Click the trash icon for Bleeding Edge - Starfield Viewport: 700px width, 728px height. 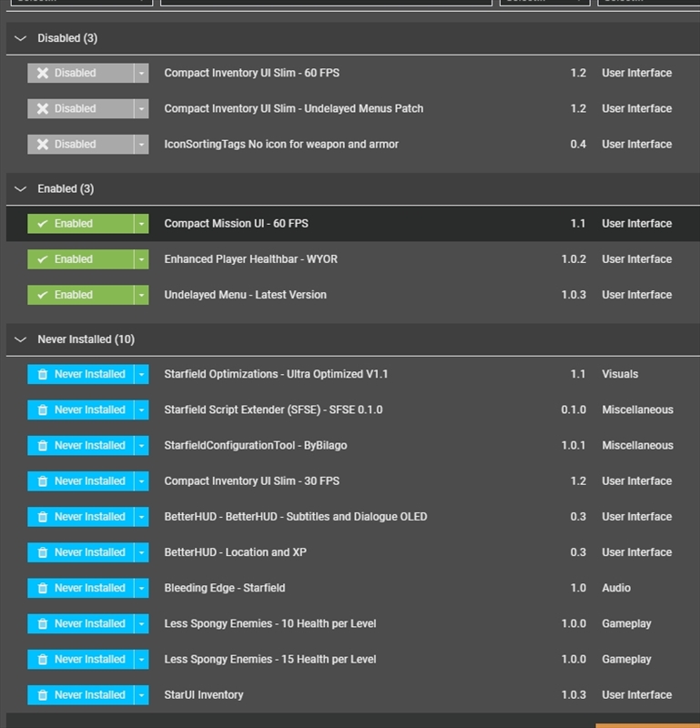click(43, 588)
